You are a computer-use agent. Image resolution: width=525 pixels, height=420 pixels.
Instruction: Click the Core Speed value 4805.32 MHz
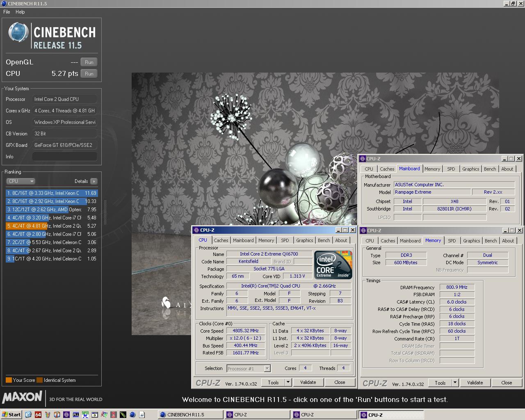(x=246, y=331)
